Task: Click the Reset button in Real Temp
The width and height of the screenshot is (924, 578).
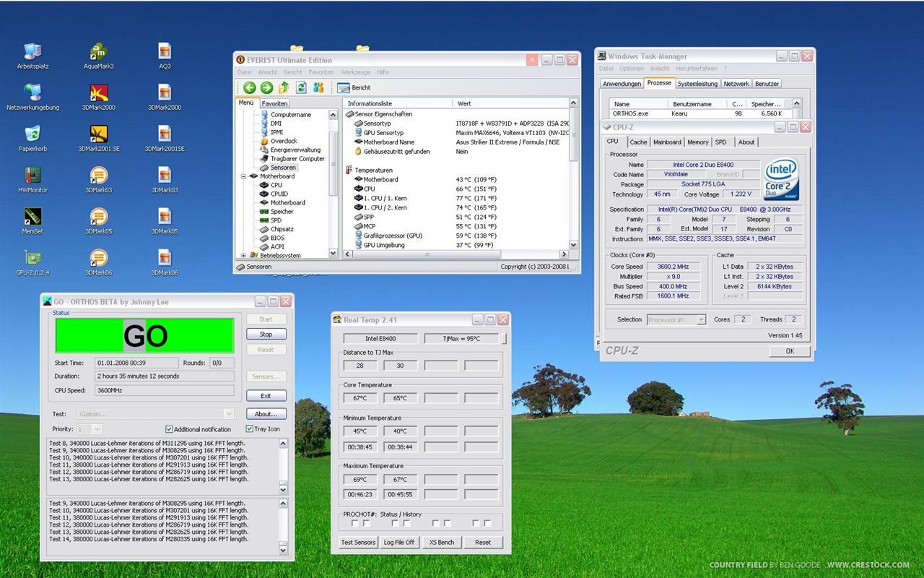Action: click(x=483, y=542)
